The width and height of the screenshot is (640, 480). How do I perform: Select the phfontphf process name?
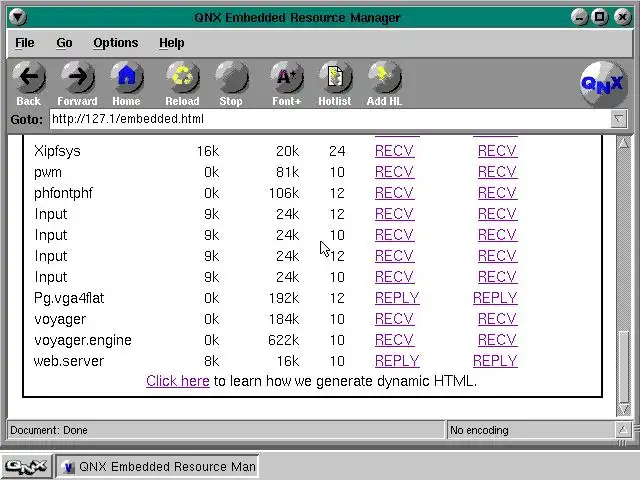pyautogui.click(x=63, y=193)
